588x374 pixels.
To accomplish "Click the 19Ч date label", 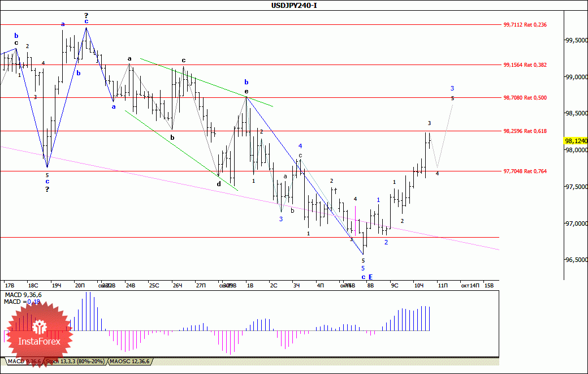I will 56,286.
